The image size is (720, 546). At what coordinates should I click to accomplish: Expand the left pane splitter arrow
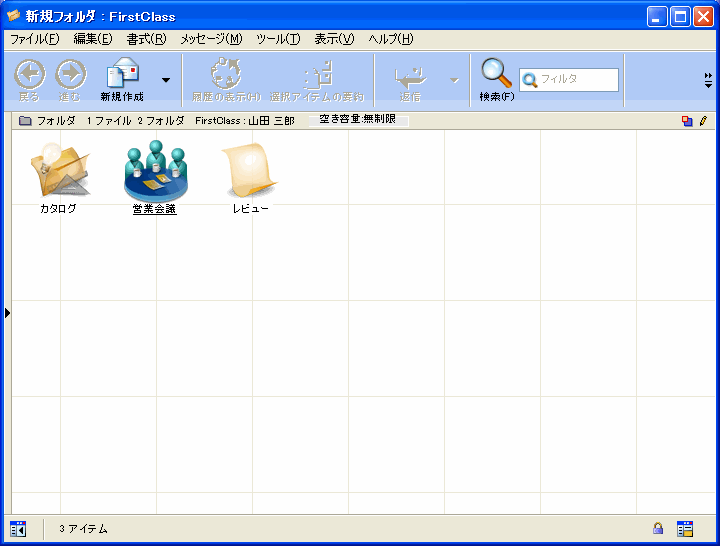coord(7,313)
